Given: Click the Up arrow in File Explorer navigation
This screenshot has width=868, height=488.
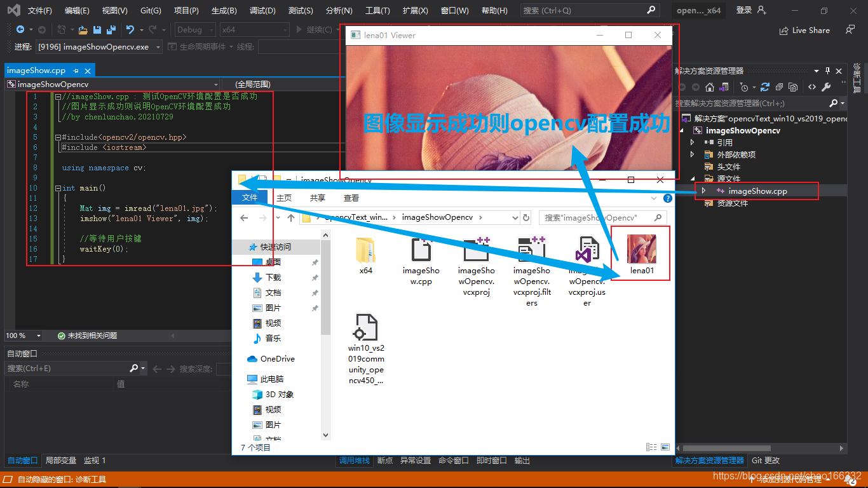Looking at the screenshot, I should [291, 218].
